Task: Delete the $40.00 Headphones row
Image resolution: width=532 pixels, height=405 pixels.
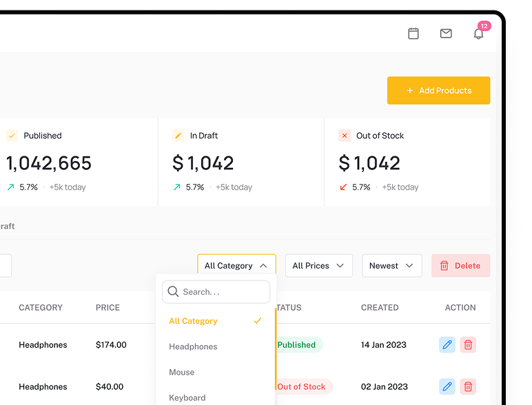Action: 468,386
